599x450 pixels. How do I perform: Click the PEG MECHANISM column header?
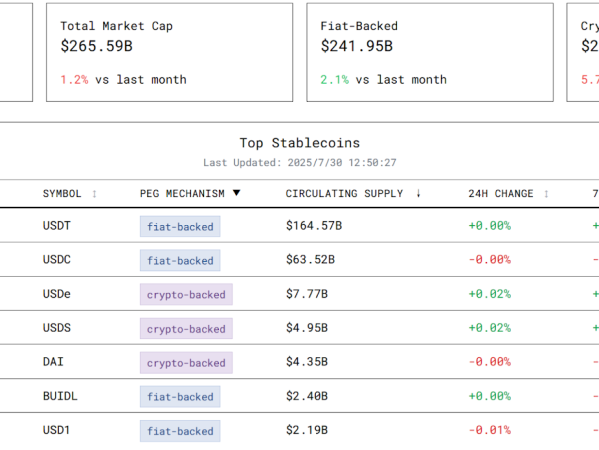(x=182, y=194)
